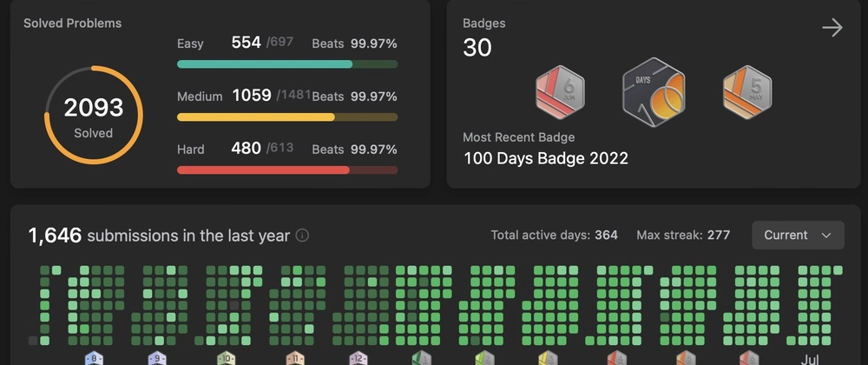Click the month 8 badge under heatmap
Viewport: 868px width, 365px height.
(94, 358)
